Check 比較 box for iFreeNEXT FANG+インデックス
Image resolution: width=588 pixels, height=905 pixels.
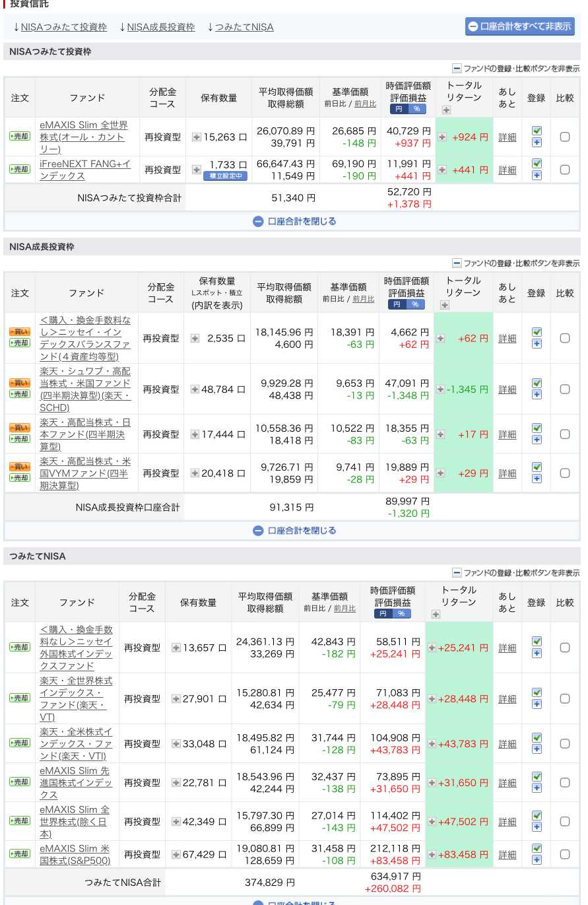[x=565, y=170]
